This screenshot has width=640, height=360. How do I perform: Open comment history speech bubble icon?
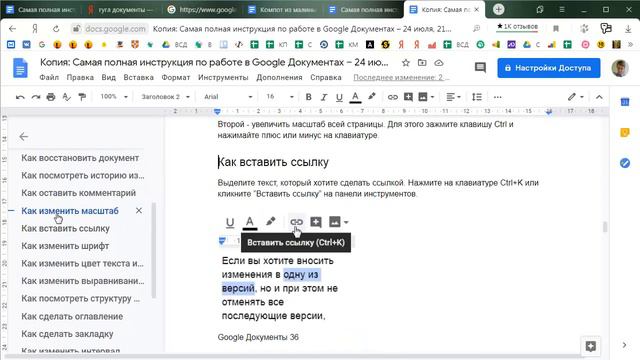[480, 68]
